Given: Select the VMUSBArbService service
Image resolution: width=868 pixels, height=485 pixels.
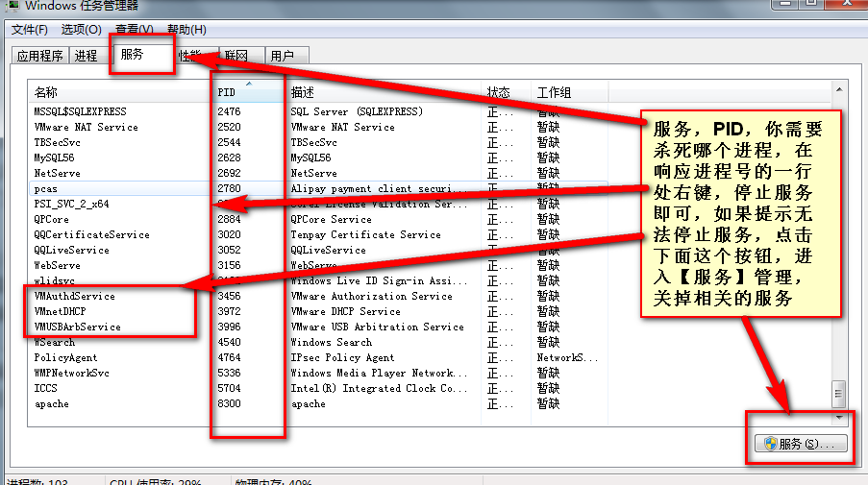Looking at the screenshot, I should 77,327.
